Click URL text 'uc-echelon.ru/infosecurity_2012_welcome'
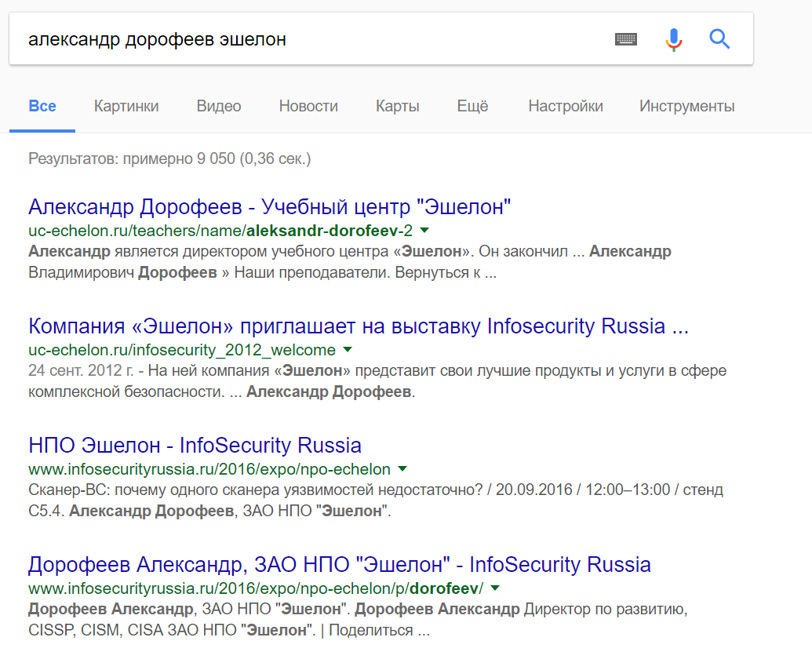Viewport: 812px width, 670px height. (x=182, y=350)
